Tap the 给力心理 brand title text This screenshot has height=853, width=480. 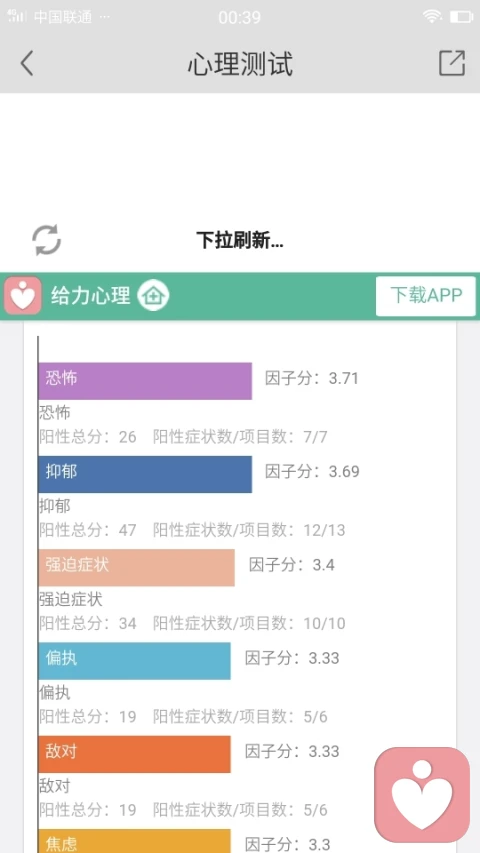pyautogui.click(x=91, y=296)
